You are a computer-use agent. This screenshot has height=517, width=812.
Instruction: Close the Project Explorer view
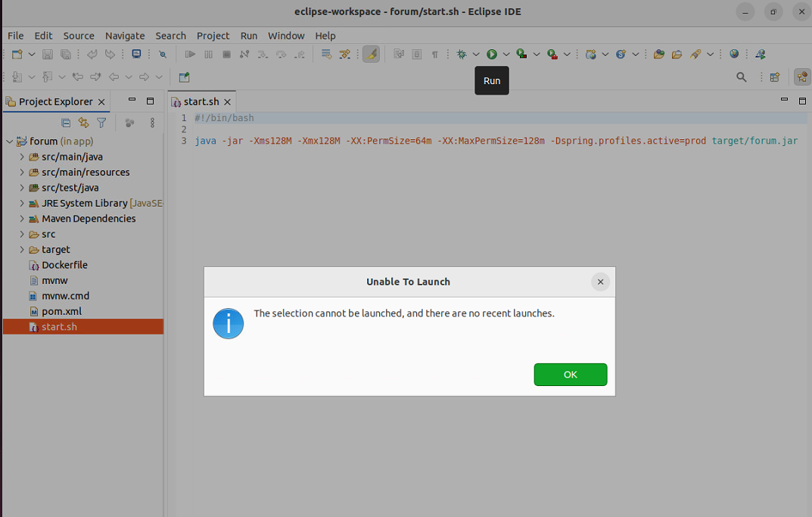[101, 102]
